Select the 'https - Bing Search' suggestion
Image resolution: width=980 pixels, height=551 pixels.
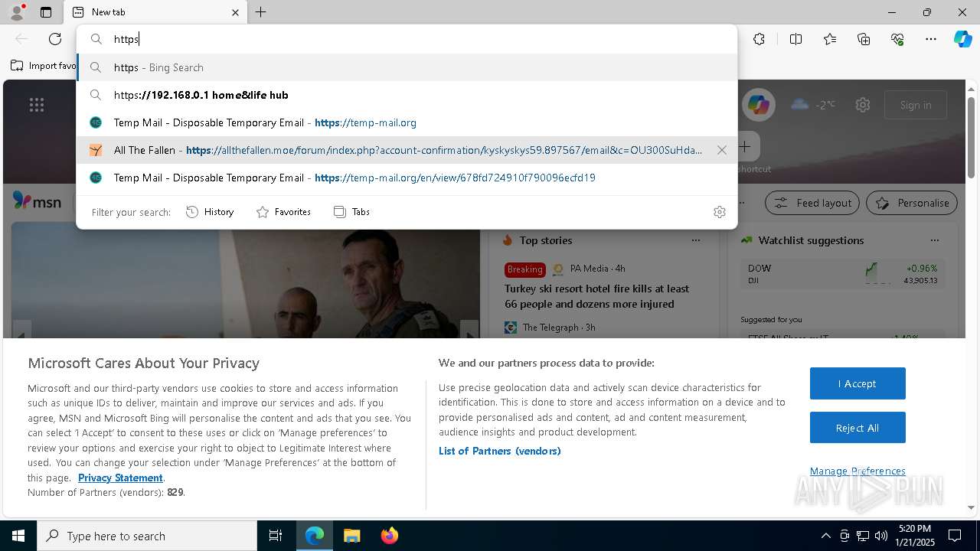click(x=407, y=67)
